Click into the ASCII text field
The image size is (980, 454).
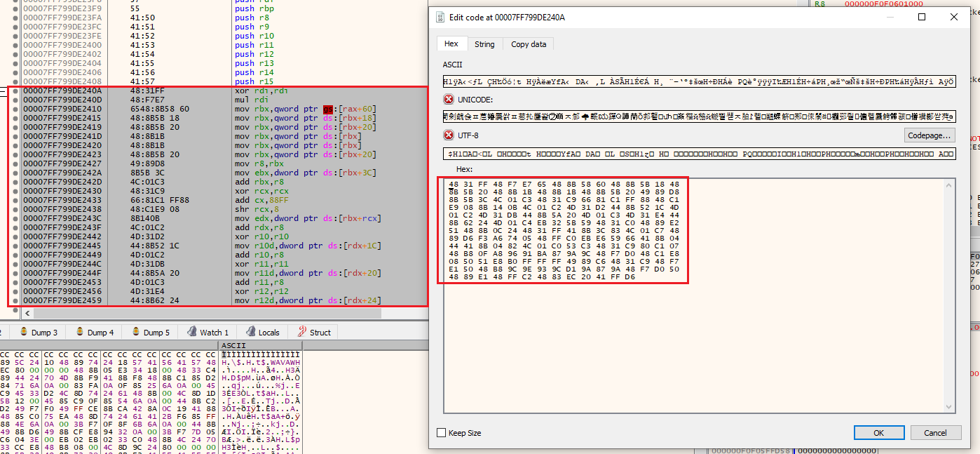pos(699,81)
